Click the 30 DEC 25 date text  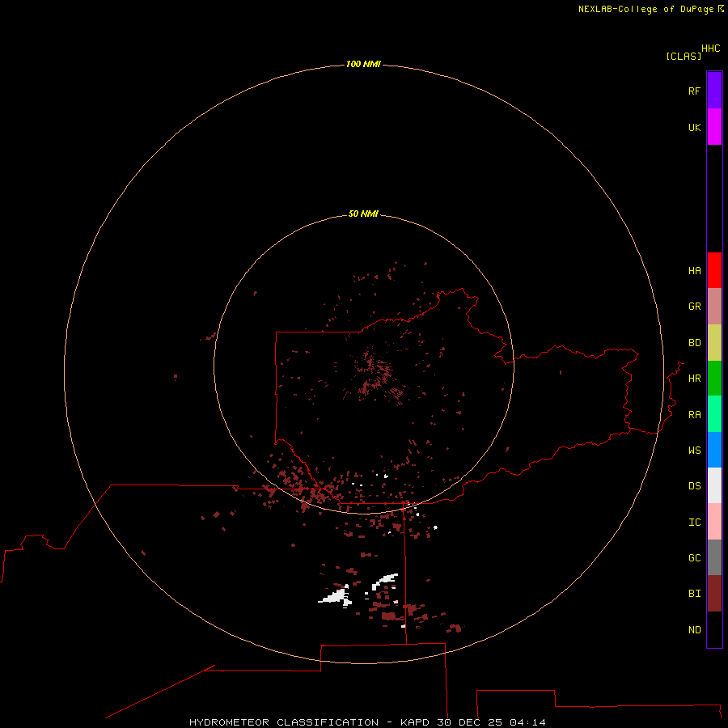point(469,722)
